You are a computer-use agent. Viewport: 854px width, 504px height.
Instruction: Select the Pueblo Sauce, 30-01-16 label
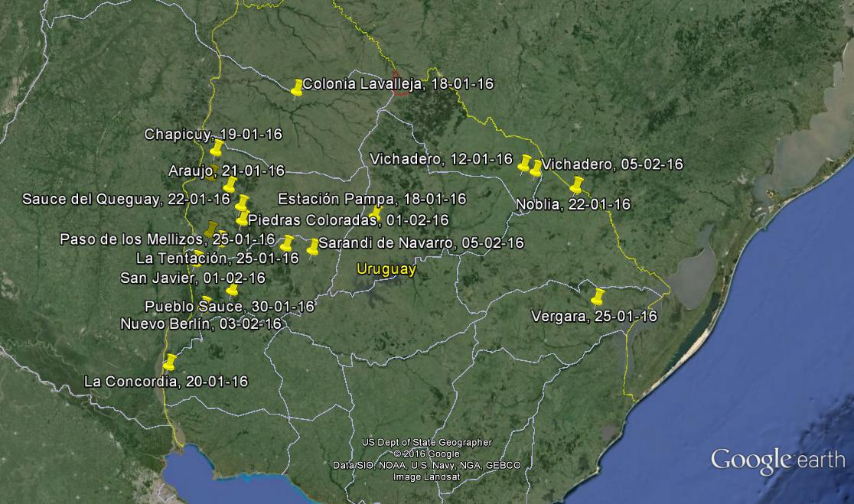tap(230, 306)
